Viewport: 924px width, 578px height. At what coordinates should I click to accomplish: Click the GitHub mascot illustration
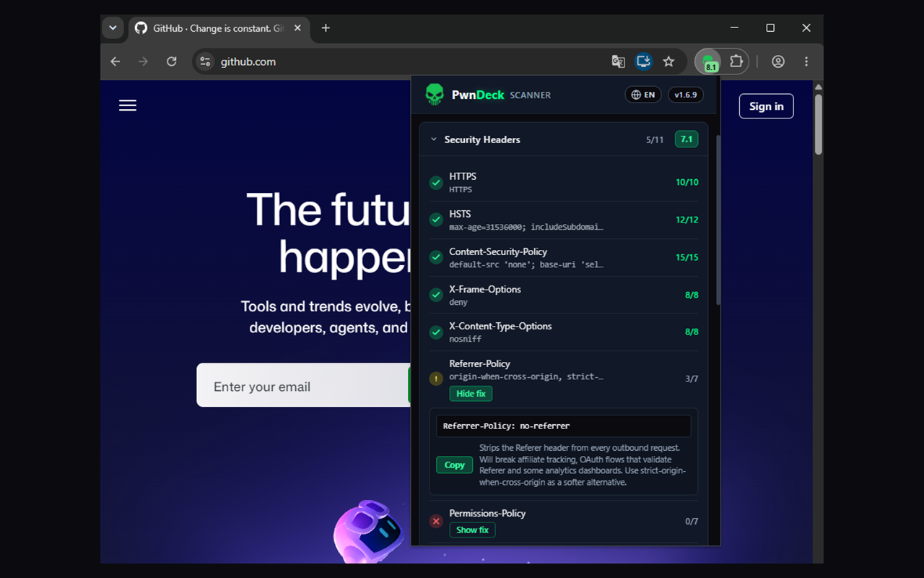[368, 532]
